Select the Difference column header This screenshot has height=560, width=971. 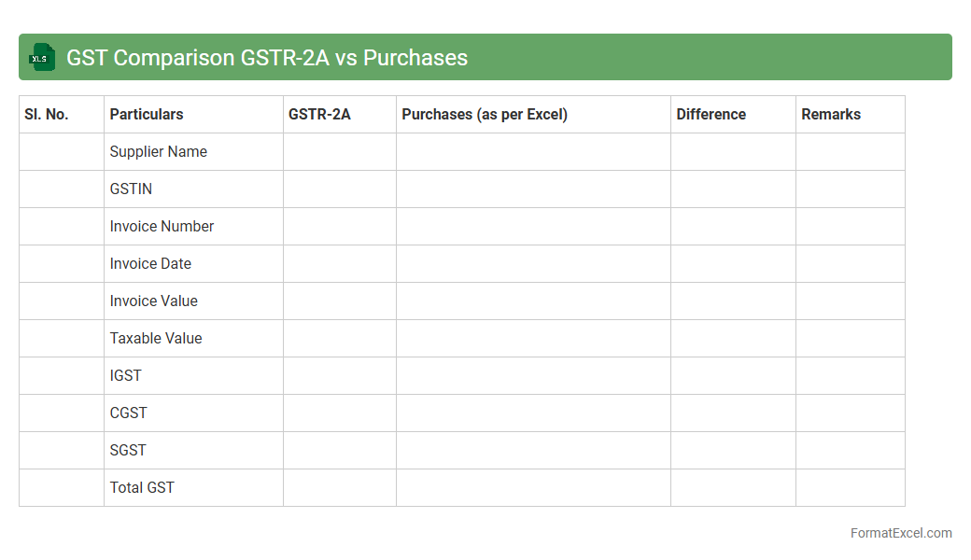pyautogui.click(x=711, y=114)
